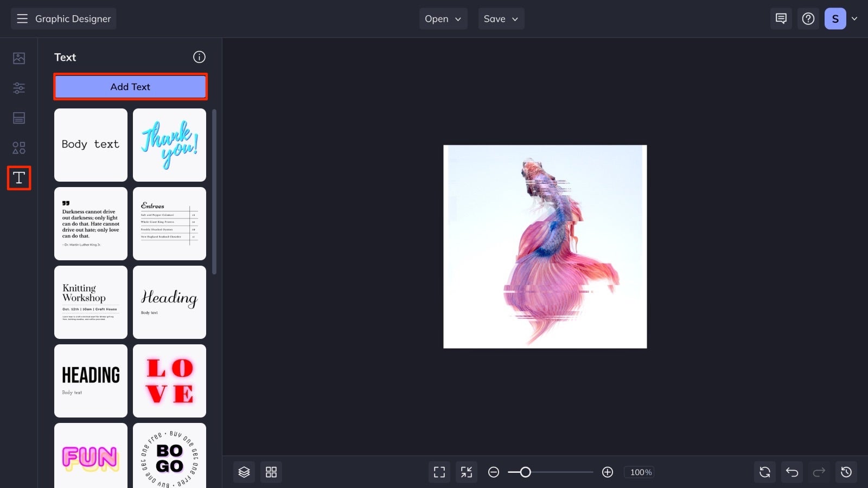The width and height of the screenshot is (868, 488).
Task: Click the pages grid icon near the bottom
Action: pyautogui.click(x=271, y=472)
